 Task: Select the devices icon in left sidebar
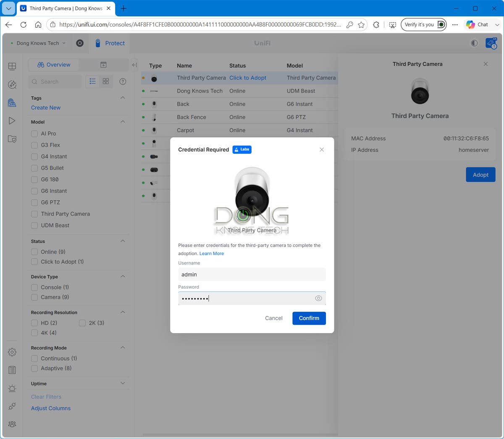tap(12, 103)
